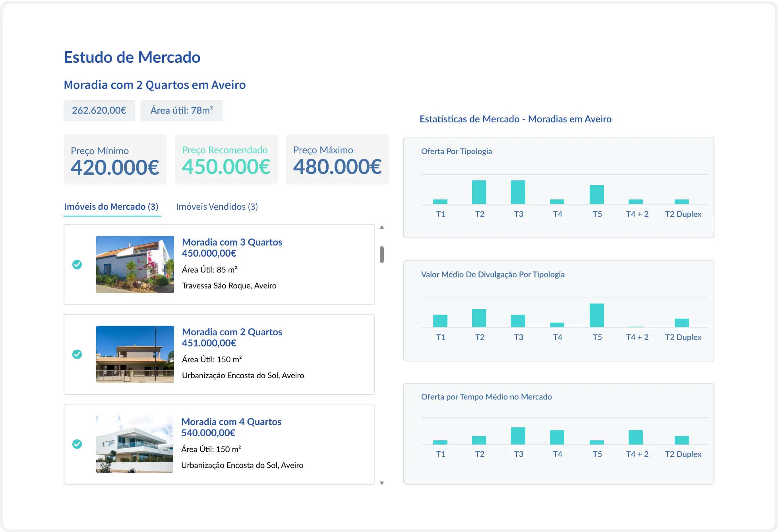The width and height of the screenshot is (778, 532).
Task: Switch to the Imóveis Vendidos (3) tab
Action: (217, 207)
